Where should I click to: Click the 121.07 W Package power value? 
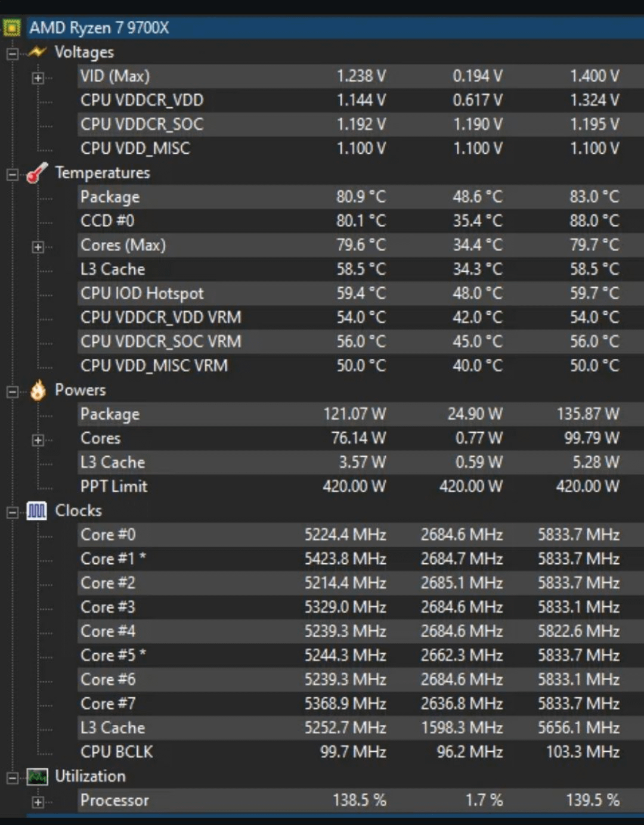[355, 414]
